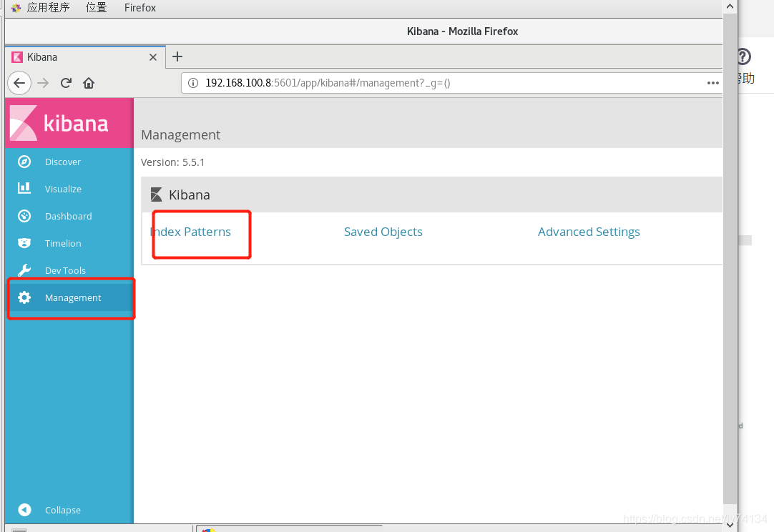Open Advanced Settings link
Screen dimensions: 774x532
point(589,232)
